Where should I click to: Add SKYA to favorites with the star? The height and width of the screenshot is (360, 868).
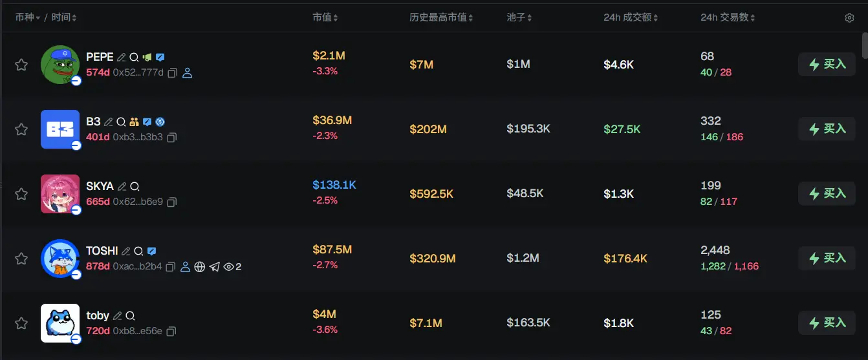(21, 194)
